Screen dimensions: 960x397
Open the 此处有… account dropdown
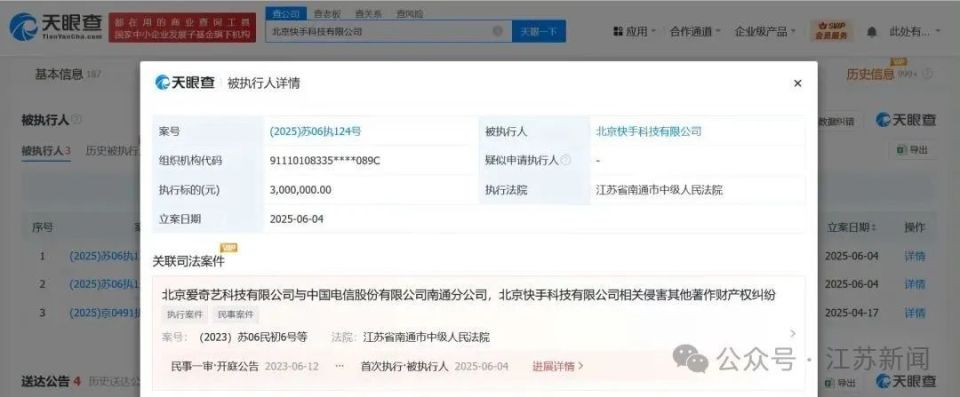pyautogui.click(x=915, y=31)
